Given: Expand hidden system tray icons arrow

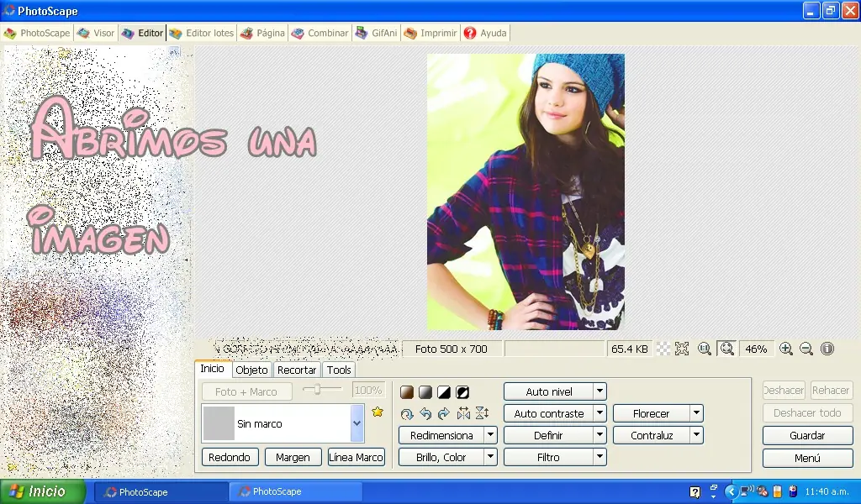Looking at the screenshot, I should 731,491.
